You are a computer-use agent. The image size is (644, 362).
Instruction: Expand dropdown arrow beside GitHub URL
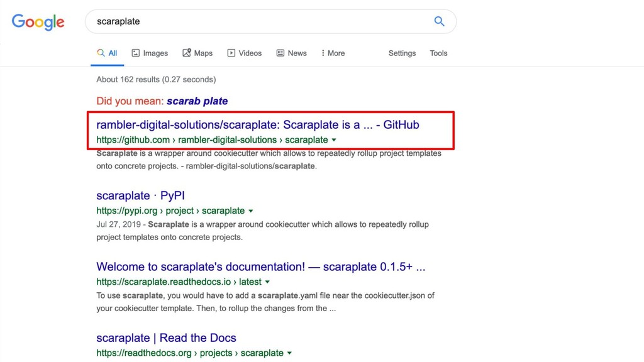(334, 140)
